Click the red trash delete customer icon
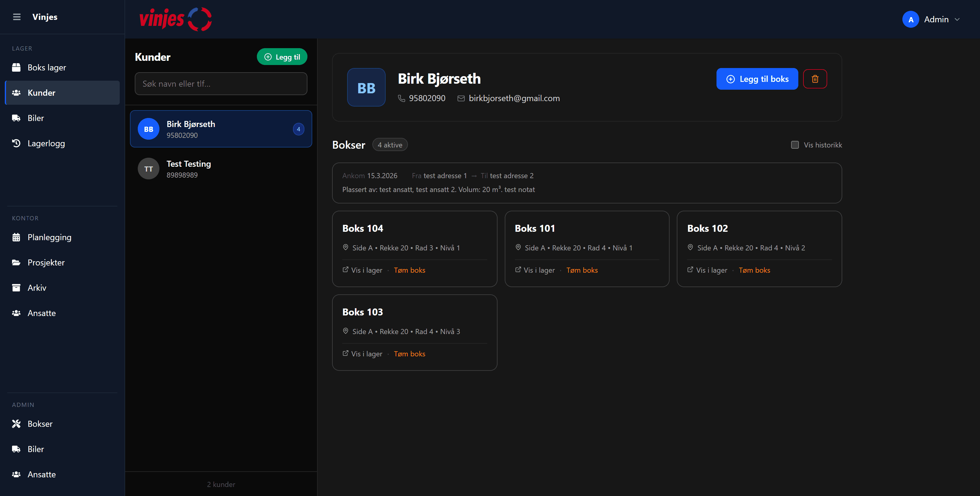Viewport: 980px width, 496px height. tap(815, 79)
